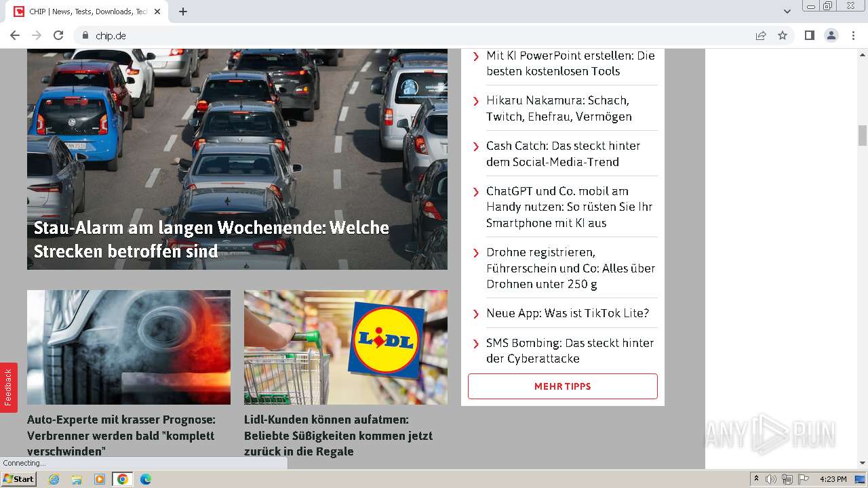Image resolution: width=868 pixels, height=488 pixels.
Task: View site information padlock icon
Action: coord(85,35)
